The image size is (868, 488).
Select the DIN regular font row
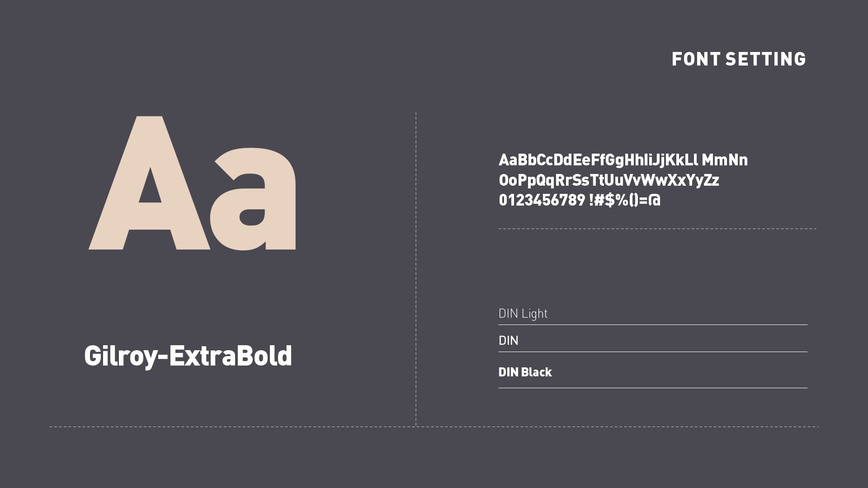[653, 341]
